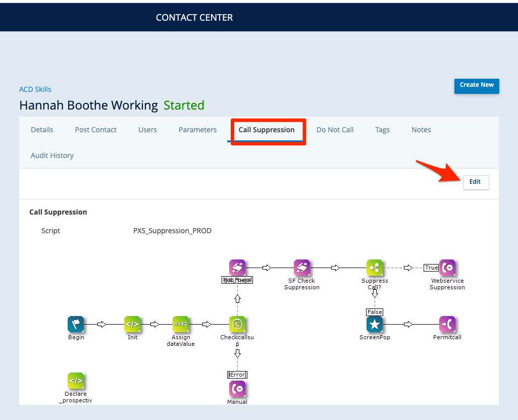Switch to the Do Not Call tab

(x=335, y=130)
